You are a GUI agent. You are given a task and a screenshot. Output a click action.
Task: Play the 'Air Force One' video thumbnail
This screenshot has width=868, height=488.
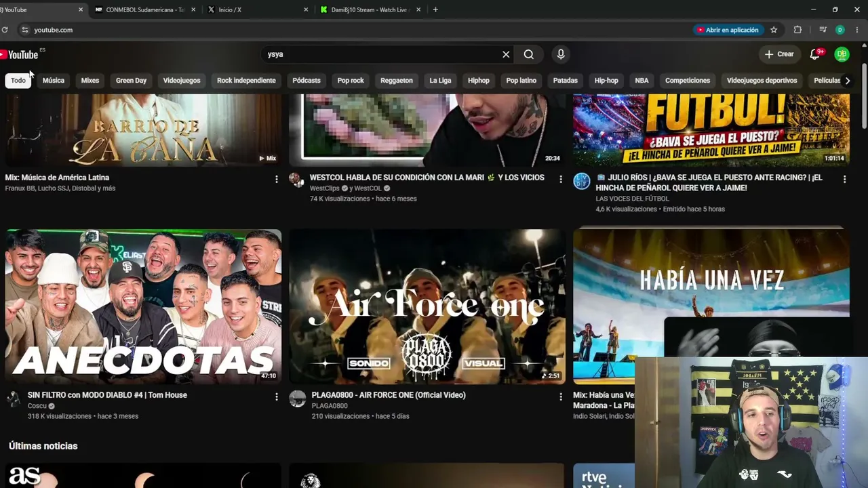(x=427, y=306)
